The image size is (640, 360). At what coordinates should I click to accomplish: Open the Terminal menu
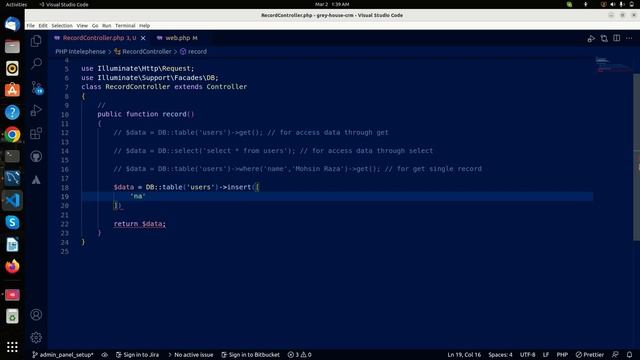click(125, 25)
